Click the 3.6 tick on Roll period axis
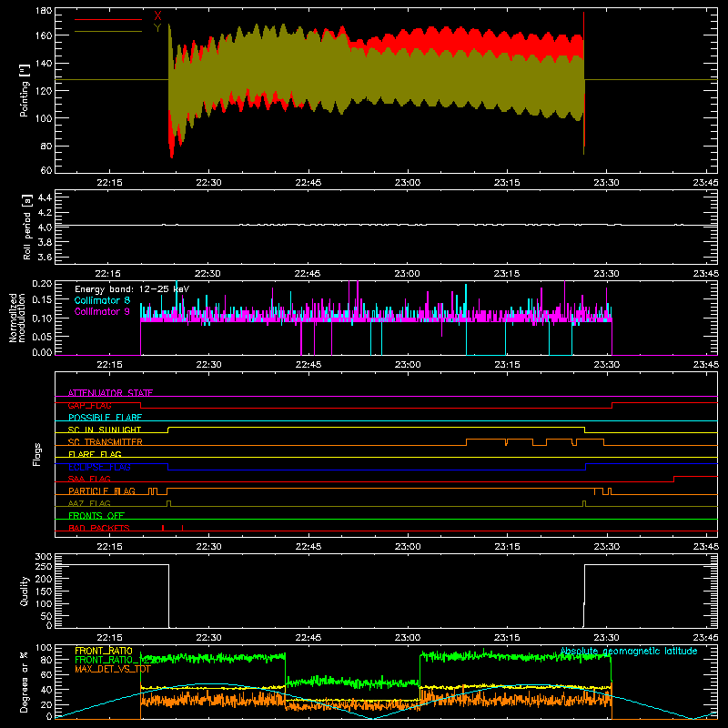Image resolution: width=728 pixels, height=728 pixels. coord(45,257)
